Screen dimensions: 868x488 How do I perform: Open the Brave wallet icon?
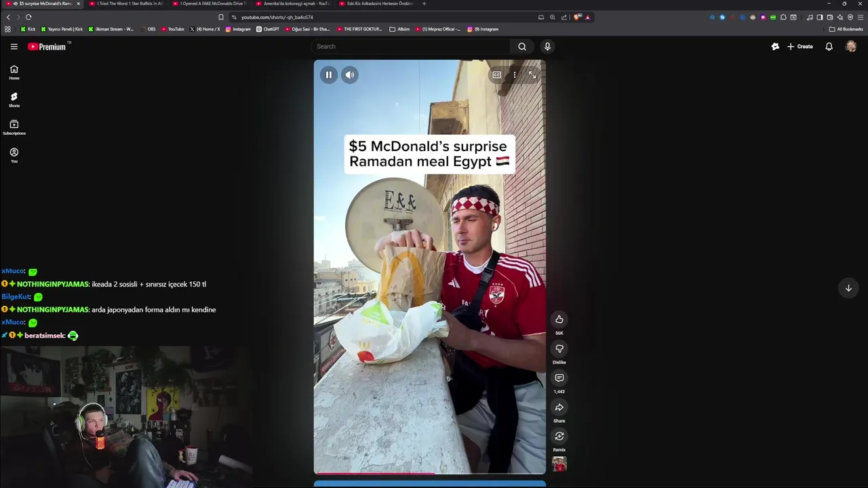pyautogui.click(x=829, y=17)
